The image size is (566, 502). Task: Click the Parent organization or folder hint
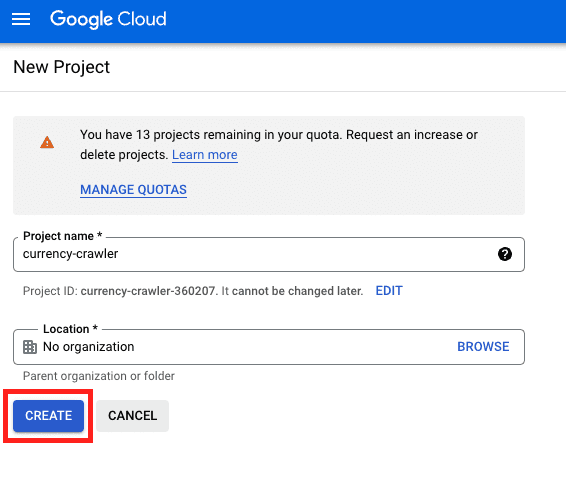(99, 376)
